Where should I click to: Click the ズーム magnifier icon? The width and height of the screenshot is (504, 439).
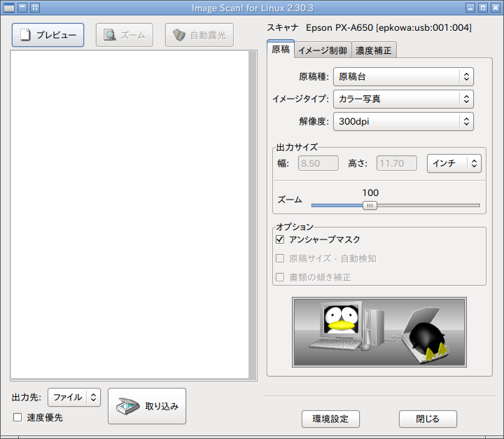tap(109, 35)
